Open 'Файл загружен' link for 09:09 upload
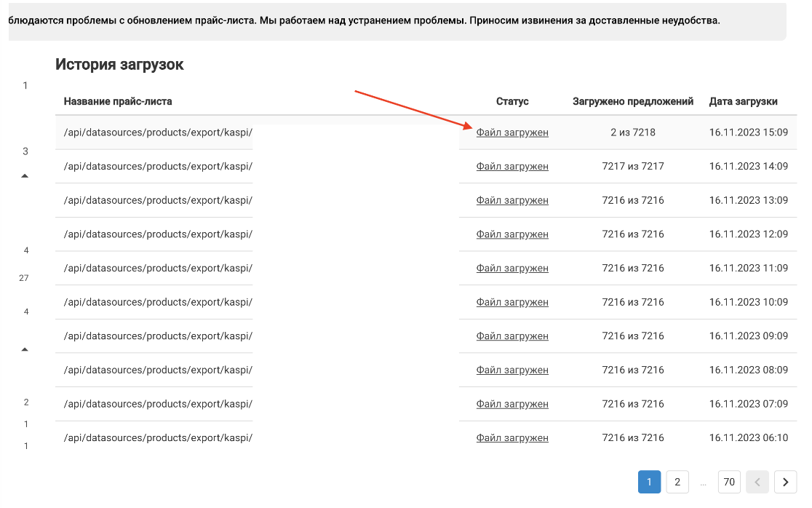The image size is (812, 508). pyautogui.click(x=512, y=336)
